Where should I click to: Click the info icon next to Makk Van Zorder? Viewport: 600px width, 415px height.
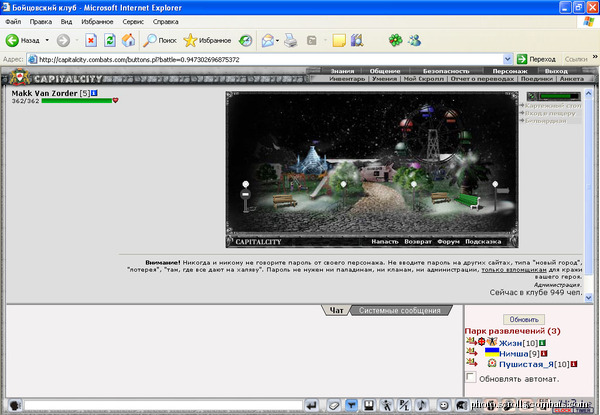pyautogui.click(x=94, y=93)
